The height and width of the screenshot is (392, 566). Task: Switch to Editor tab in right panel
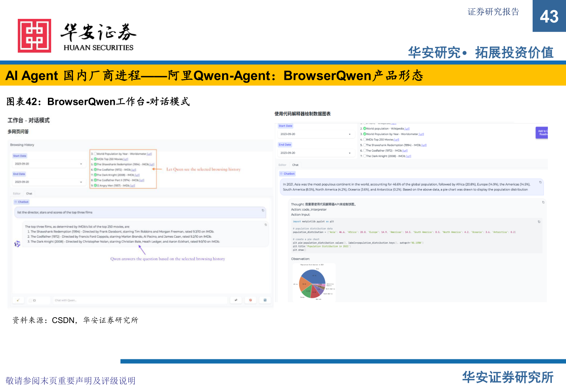(x=282, y=165)
